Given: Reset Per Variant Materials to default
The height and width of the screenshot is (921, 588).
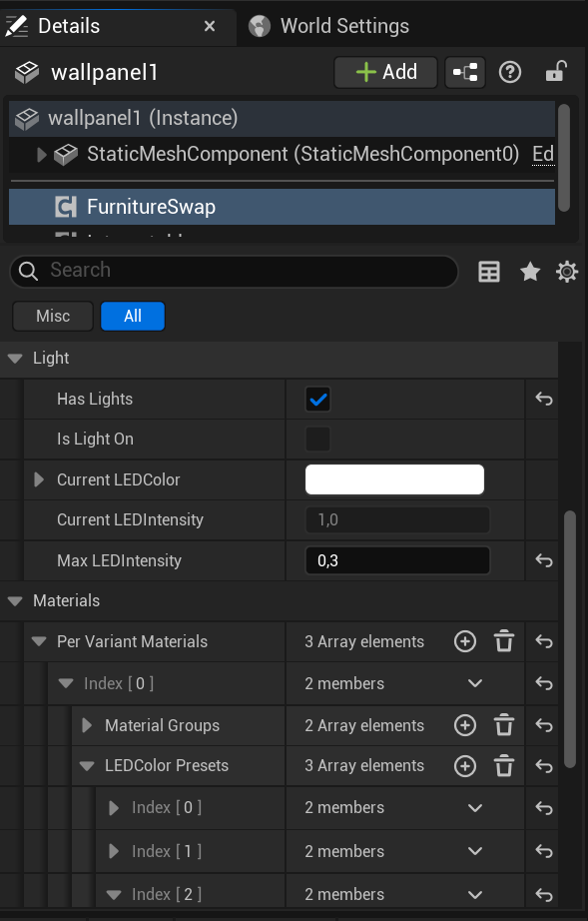Looking at the screenshot, I should [x=544, y=641].
